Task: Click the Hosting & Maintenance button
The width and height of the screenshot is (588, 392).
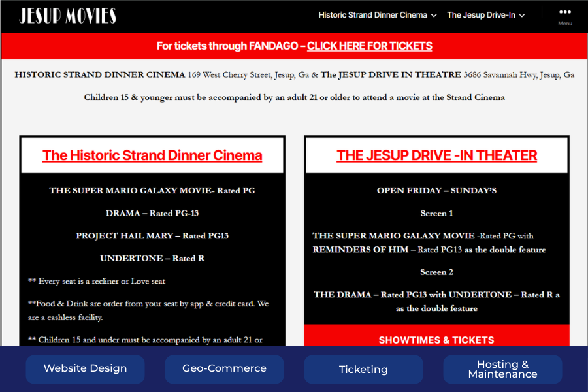Action: click(502, 369)
